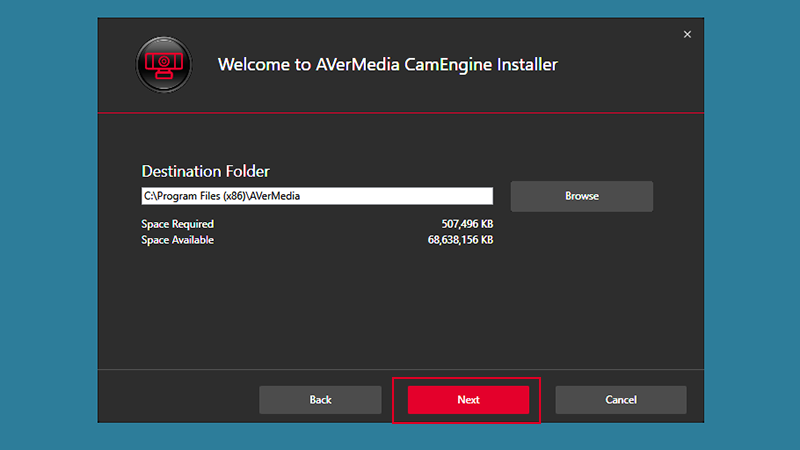Browse for a destination folder

click(x=582, y=196)
